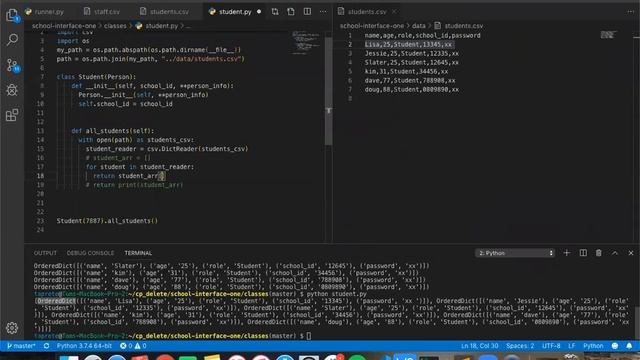Click the synchronize changes icon in status bar

[47, 346]
